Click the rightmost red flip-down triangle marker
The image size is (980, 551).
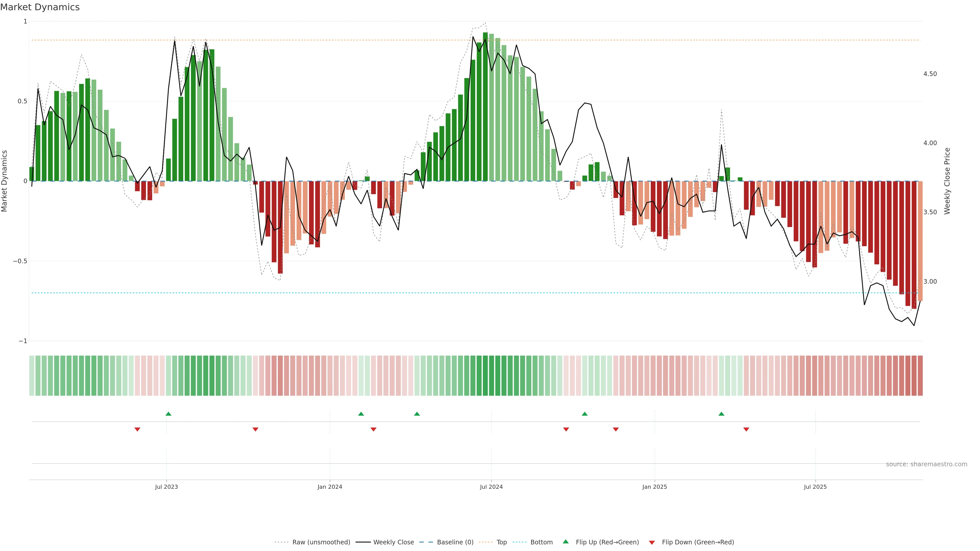[746, 429]
